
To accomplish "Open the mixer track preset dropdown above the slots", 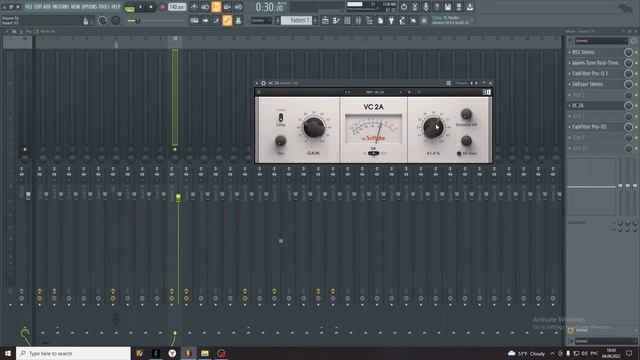I will coord(601,41).
